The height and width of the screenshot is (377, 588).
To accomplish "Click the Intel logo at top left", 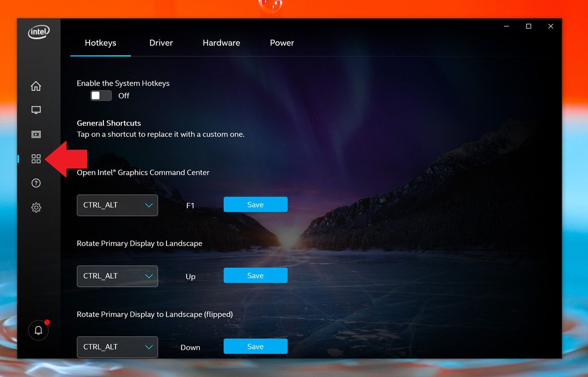I will (38, 32).
